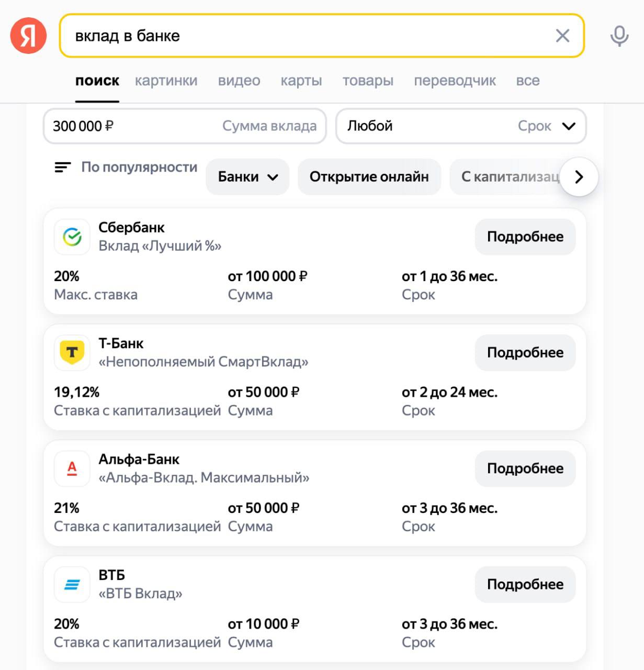
Task: Open sorting options via sort lines icon
Action: pyautogui.click(x=63, y=167)
